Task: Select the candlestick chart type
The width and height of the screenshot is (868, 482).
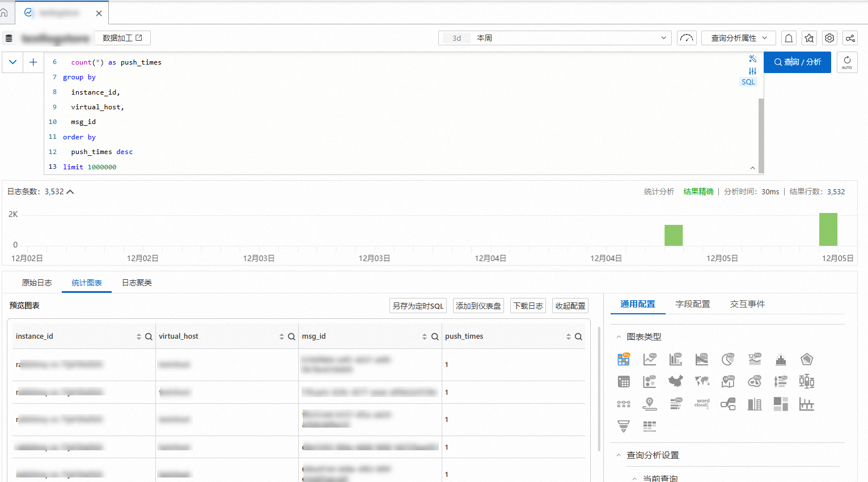Action: [x=807, y=382]
